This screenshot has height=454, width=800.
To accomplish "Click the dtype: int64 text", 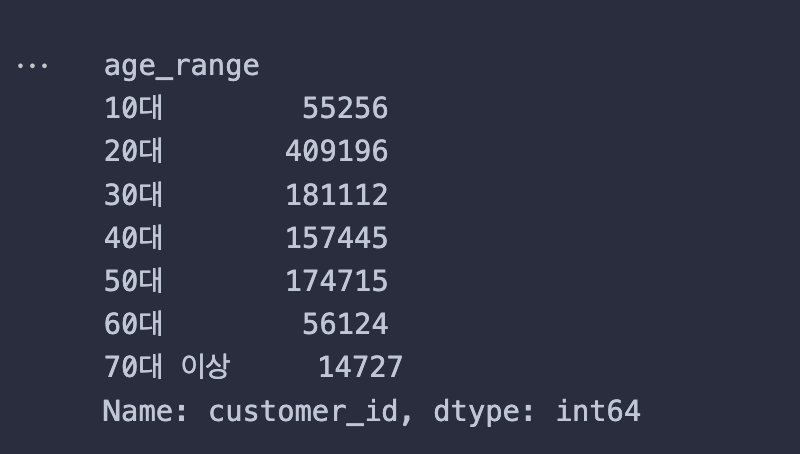I will [x=537, y=411].
